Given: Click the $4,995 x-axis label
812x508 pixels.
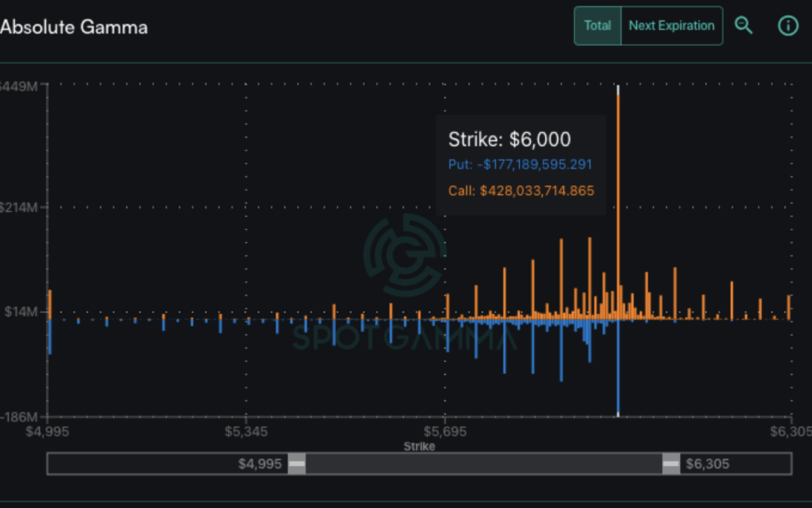Looking at the screenshot, I should click(x=47, y=431).
